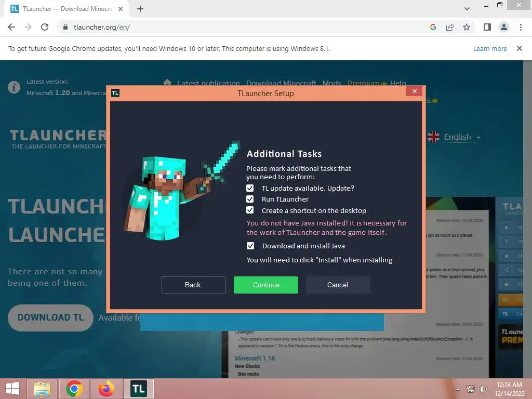
Task: Select the TLauncher browser tab
Action: tap(66, 9)
